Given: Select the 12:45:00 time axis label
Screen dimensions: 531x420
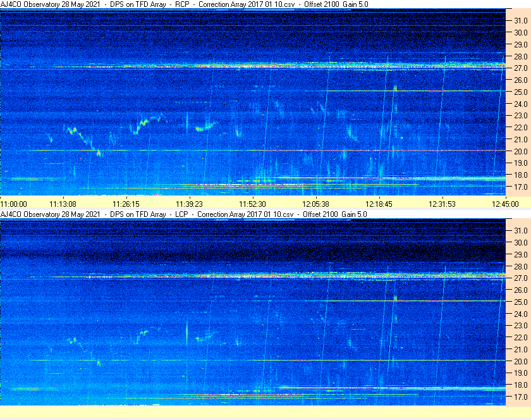Looking at the screenshot, I should 505,204.
